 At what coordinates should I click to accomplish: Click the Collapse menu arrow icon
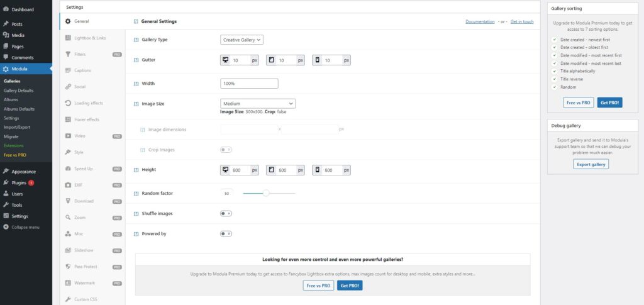[x=6, y=227]
